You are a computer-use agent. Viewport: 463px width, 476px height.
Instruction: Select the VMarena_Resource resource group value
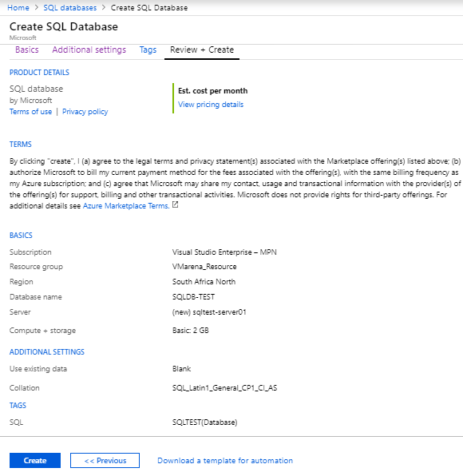[x=204, y=267]
